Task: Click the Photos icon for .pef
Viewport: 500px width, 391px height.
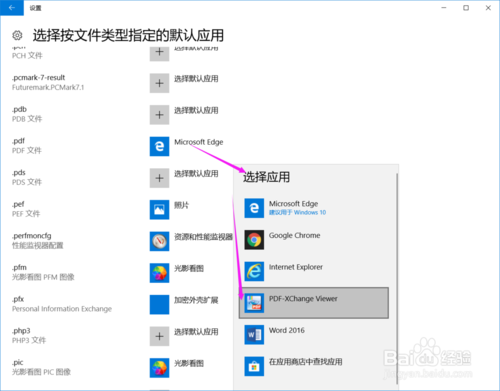Action: tap(159, 210)
